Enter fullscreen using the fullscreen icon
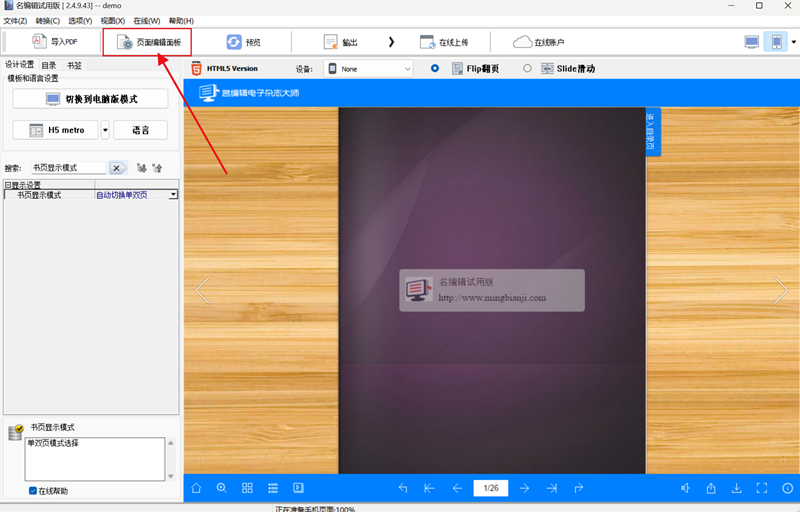The image size is (800, 512). 762,488
